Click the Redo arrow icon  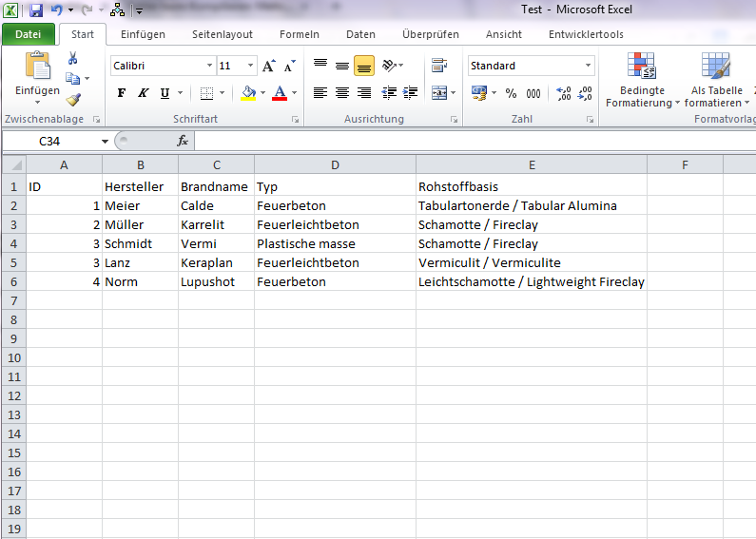(x=87, y=10)
